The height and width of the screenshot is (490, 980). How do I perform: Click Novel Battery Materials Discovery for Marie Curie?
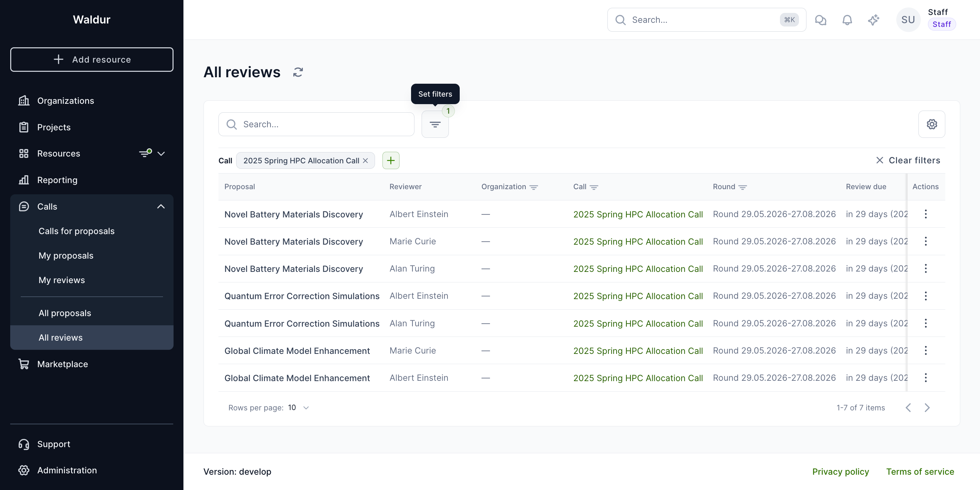pos(293,242)
